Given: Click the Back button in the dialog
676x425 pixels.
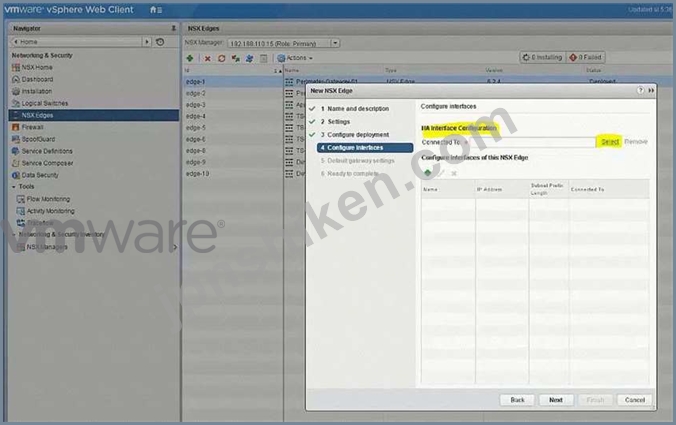Looking at the screenshot, I should click(517, 400).
